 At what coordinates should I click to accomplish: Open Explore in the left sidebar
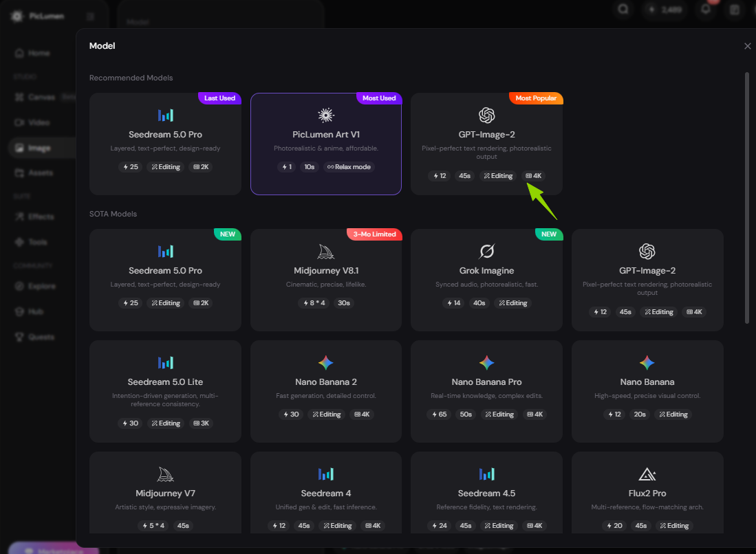35,286
